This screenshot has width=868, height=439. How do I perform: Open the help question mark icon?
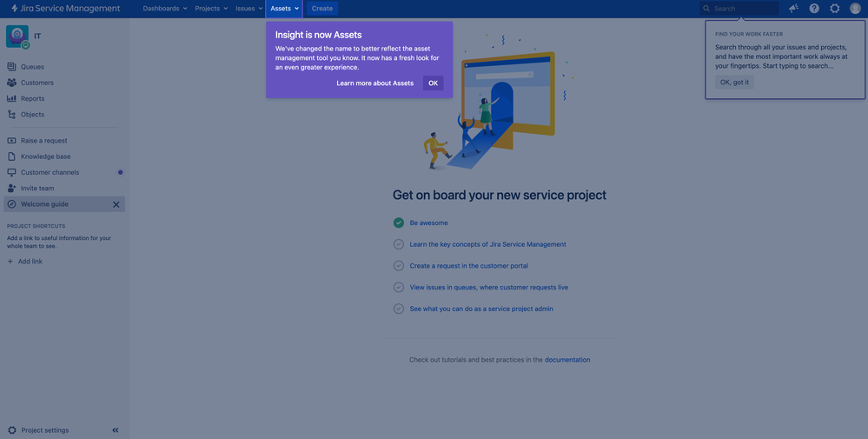814,9
